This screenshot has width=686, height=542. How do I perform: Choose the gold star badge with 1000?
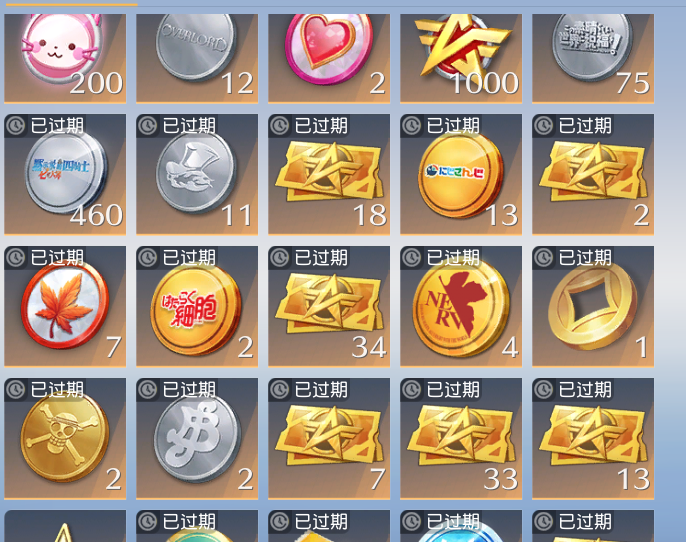coord(461,58)
